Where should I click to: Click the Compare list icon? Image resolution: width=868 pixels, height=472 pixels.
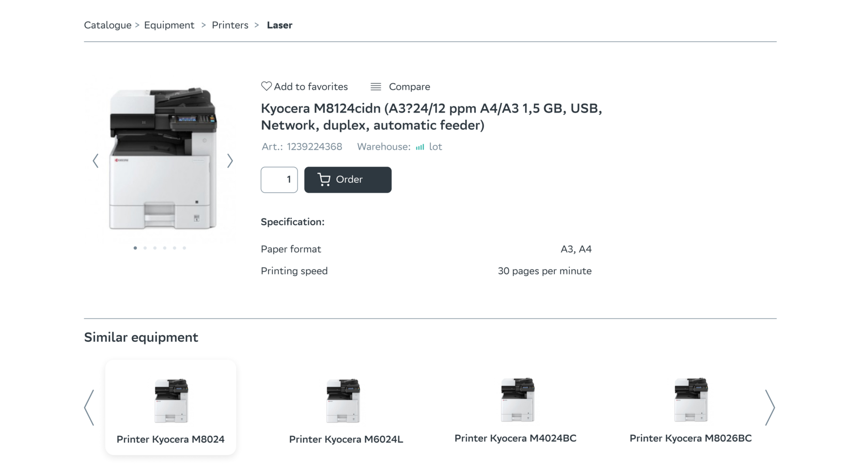coord(376,87)
